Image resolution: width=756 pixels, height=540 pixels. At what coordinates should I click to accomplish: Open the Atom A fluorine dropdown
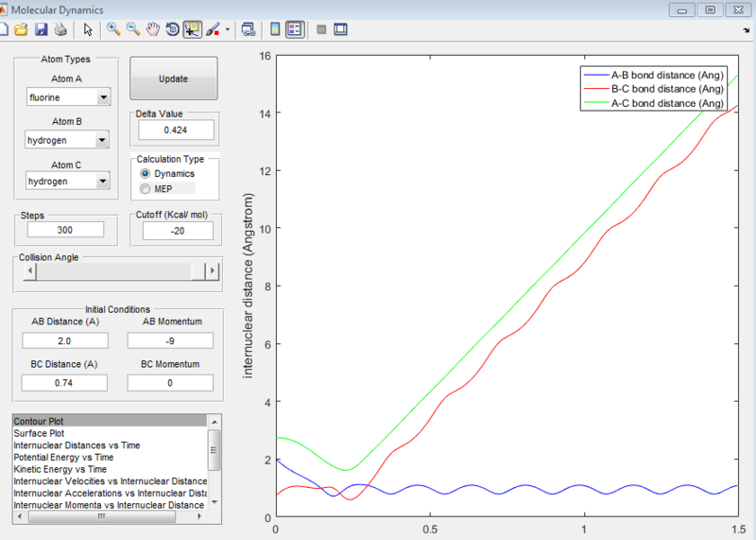[x=69, y=97]
